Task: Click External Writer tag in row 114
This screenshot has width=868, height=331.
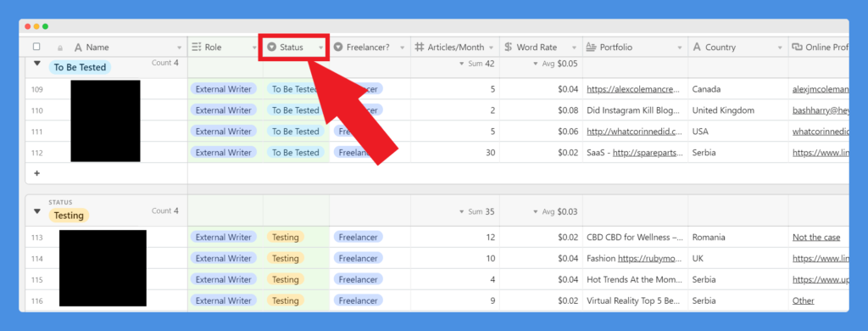Action: [x=224, y=258]
